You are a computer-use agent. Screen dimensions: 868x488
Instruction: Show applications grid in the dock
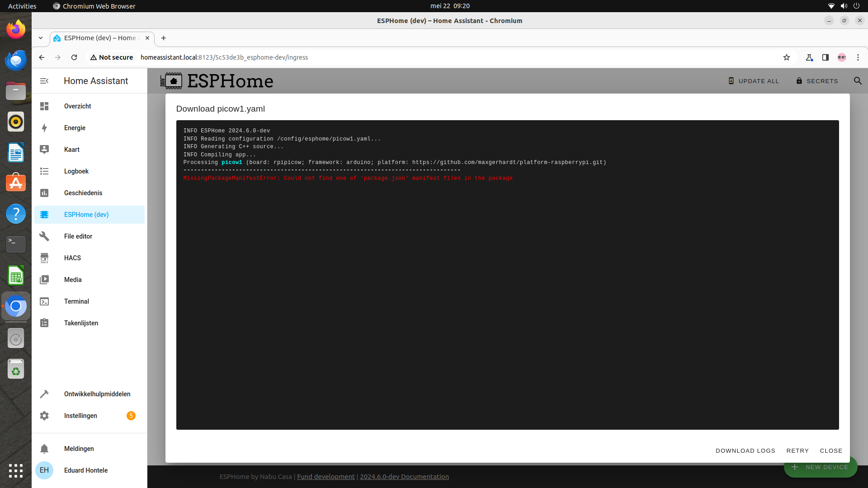coord(16,471)
